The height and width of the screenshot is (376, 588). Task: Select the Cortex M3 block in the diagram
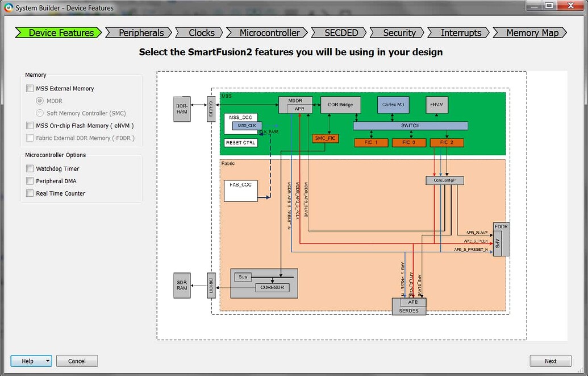pos(393,105)
